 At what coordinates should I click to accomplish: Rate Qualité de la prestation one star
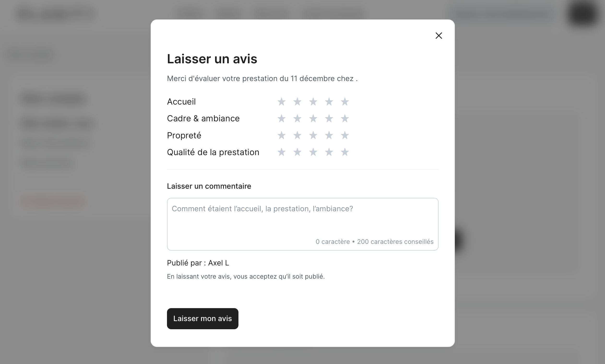(x=281, y=152)
